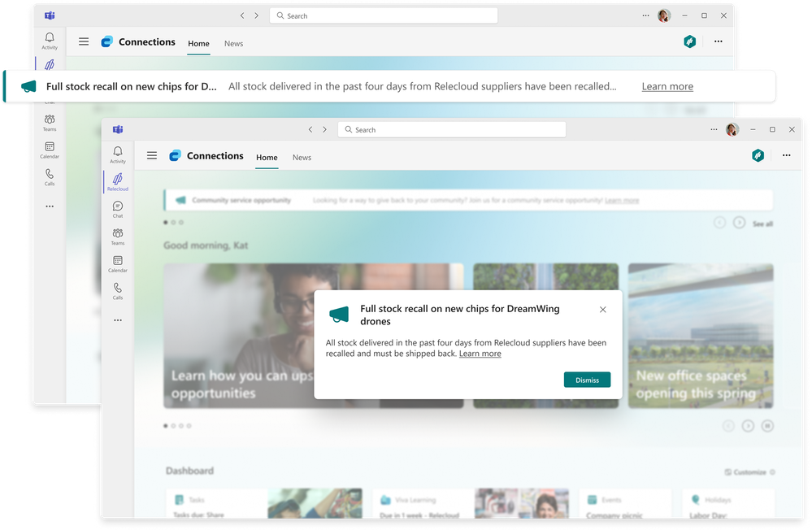Go forward using the arrow in front window title bar
This screenshot has width=812, height=530.
coord(324,129)
